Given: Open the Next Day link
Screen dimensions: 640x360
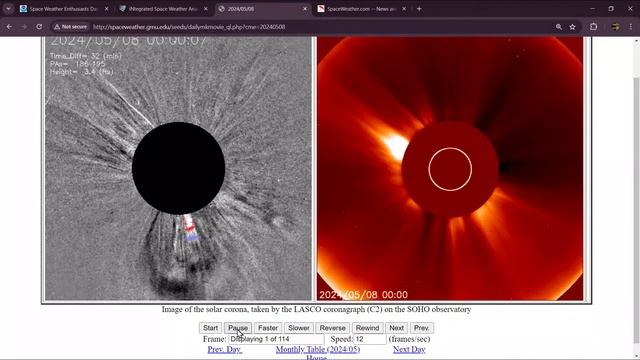Looking at the screenshot, I should (409, 349).
